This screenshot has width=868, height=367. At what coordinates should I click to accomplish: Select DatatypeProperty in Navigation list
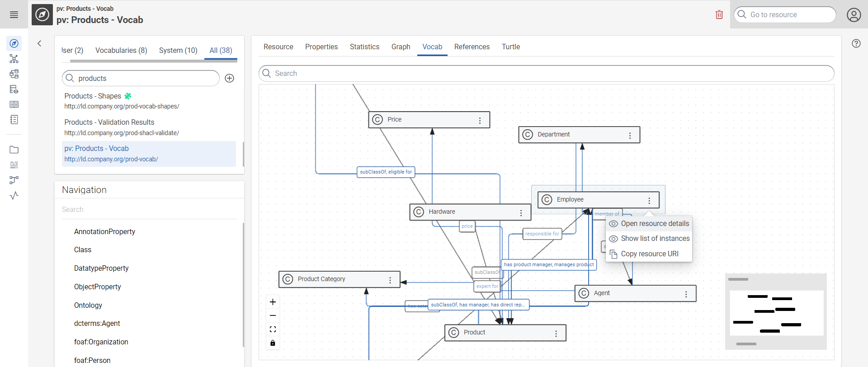tap(101, 268)
